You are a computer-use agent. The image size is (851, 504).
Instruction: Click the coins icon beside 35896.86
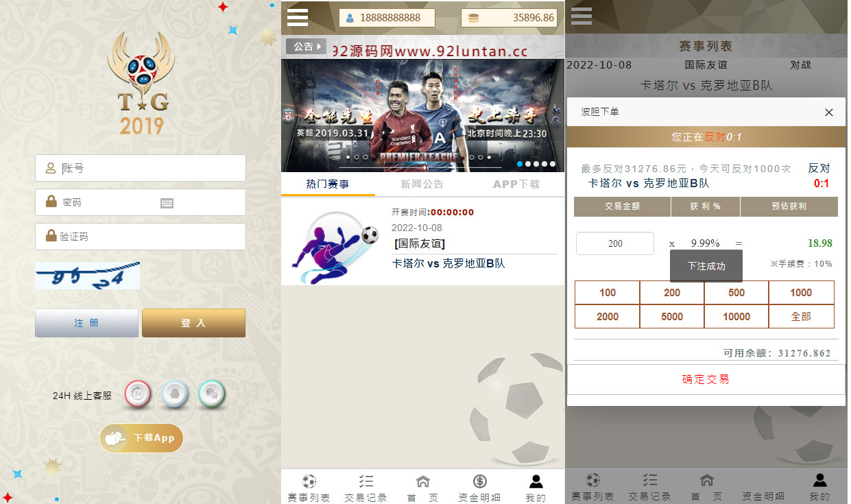click(473, 18)
